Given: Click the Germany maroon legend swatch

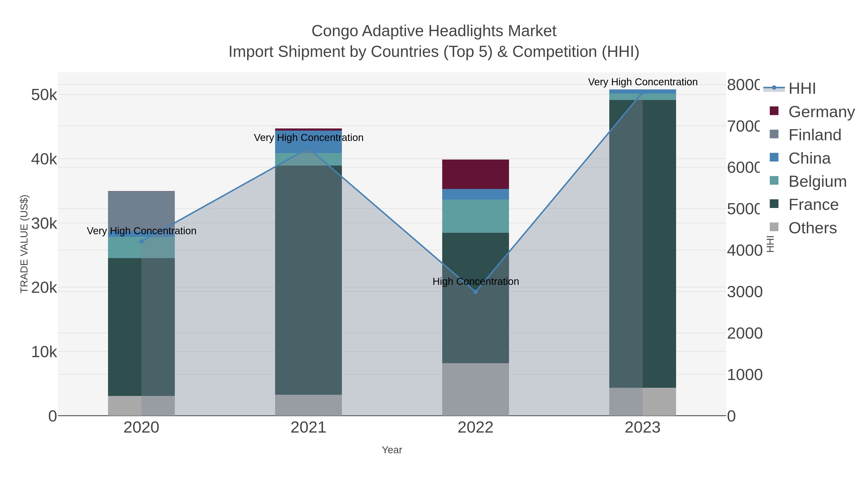Looking at the screenshot, I should tap(774, 111).
